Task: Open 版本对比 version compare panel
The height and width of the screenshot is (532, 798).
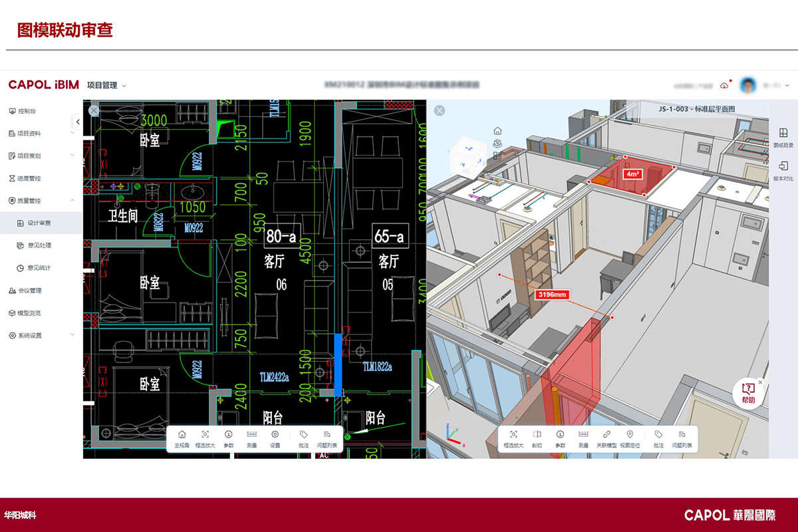Action: coord(783,170)
